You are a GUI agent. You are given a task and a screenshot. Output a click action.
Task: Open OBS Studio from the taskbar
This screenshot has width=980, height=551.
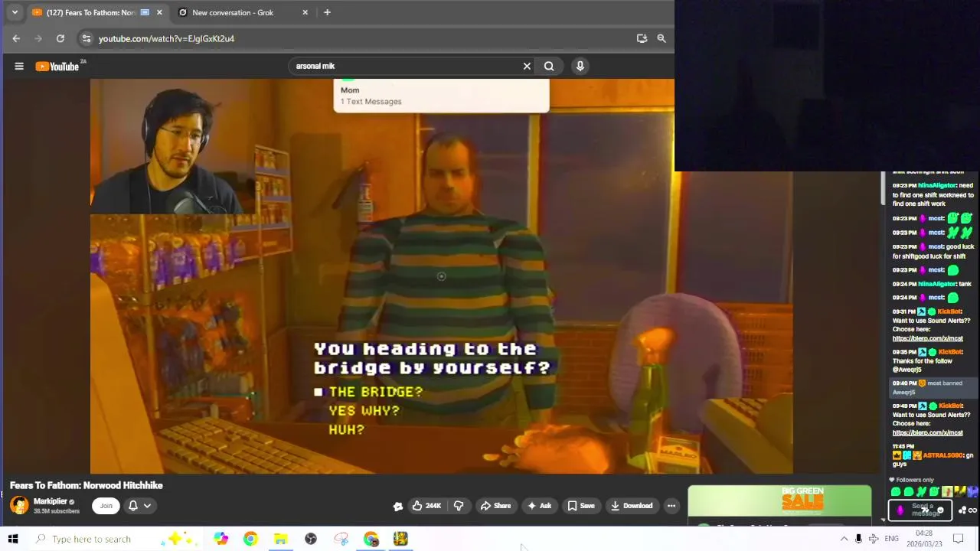pyautogui.click(x=311, y=539)
